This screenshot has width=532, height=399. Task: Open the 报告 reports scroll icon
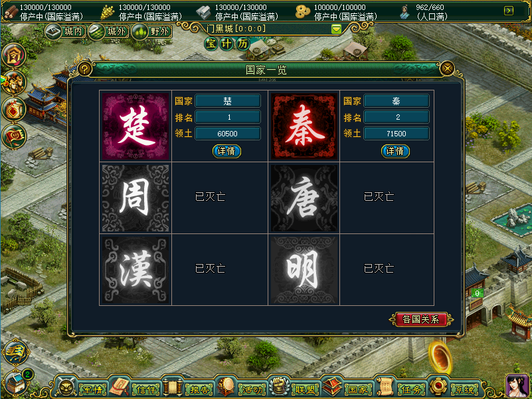pos(190,388)
